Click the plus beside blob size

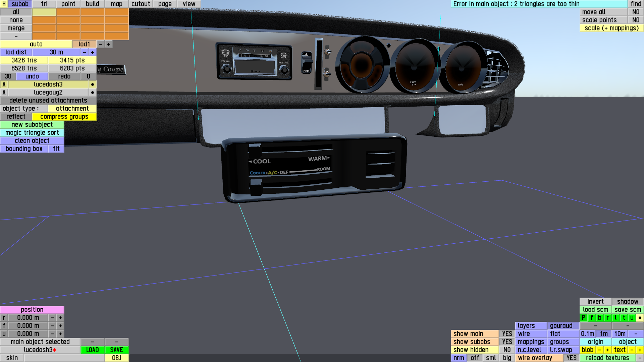tap(607, 350)
